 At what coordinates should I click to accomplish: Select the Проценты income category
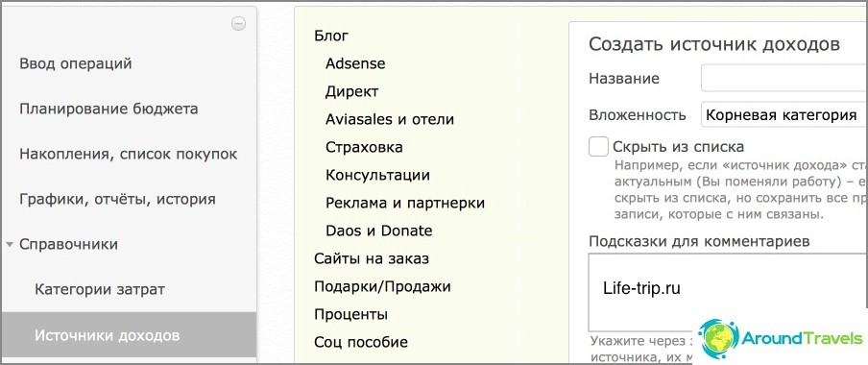point(350,315)
